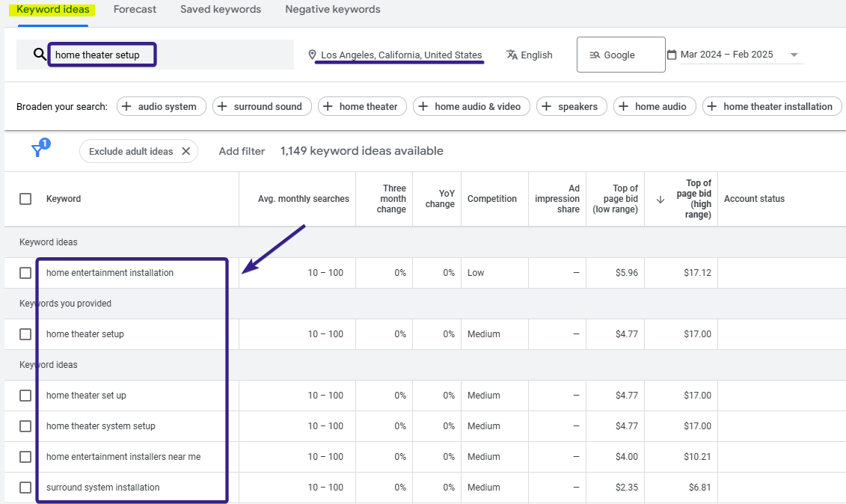This screenshot has height=504, width=846.
Task: Click the Add filter button
Action: coord(242,150)
